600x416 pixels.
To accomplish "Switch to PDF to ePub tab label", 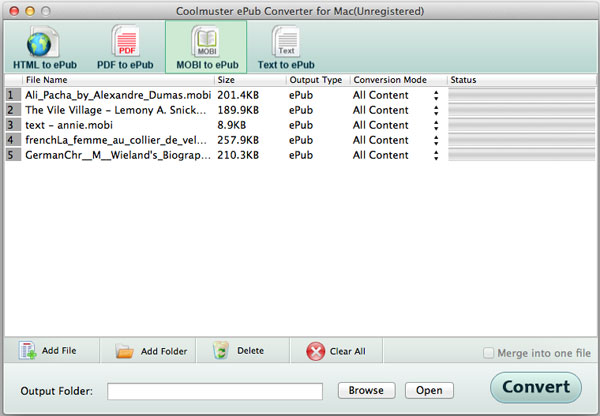I will click(125, 65).
